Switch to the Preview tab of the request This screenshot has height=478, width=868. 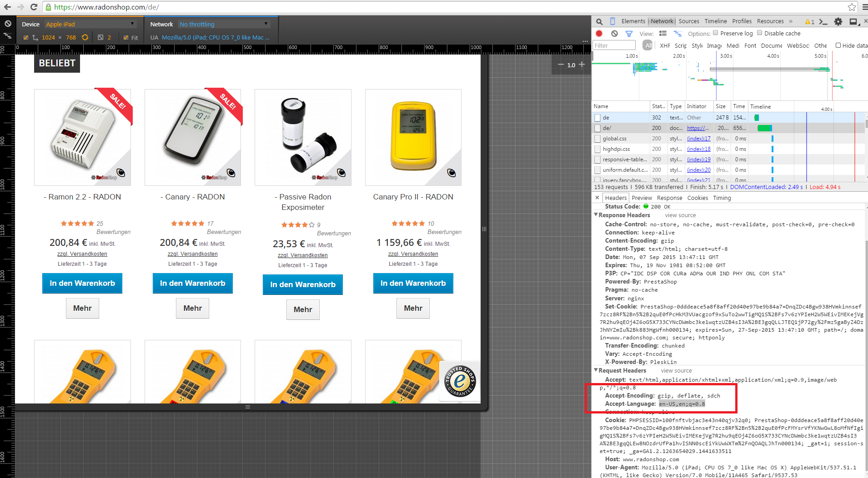(x=642, y=198)
